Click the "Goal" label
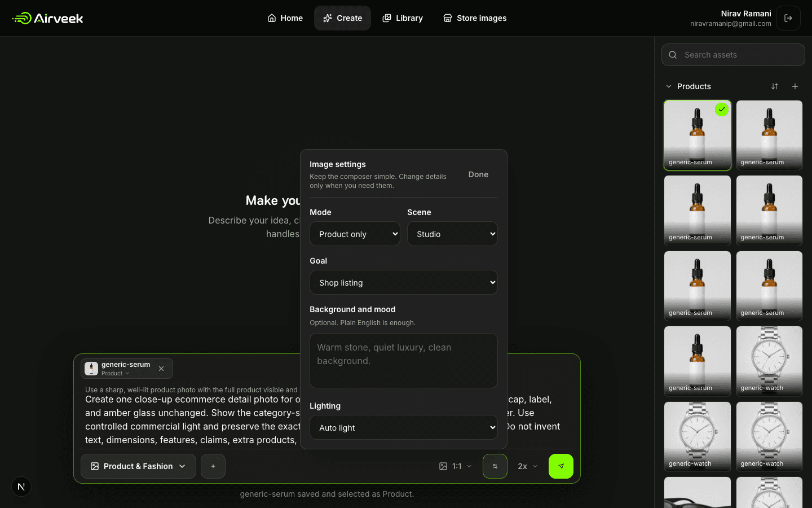The height and width of the screenshot is (508, 812). 318,261
